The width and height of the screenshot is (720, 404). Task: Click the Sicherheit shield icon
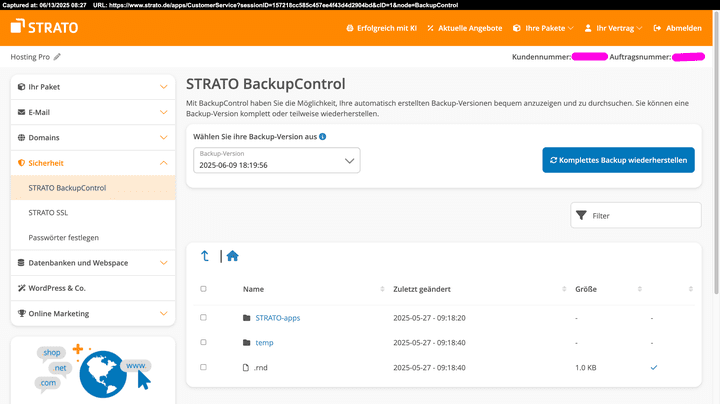21,163
